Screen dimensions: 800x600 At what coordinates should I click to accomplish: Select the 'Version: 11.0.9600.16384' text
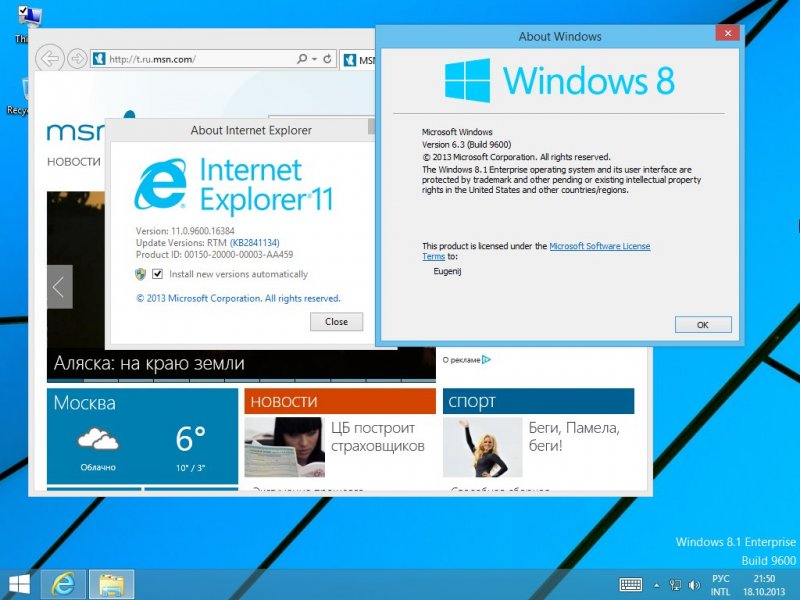click(x=185, y=231)
